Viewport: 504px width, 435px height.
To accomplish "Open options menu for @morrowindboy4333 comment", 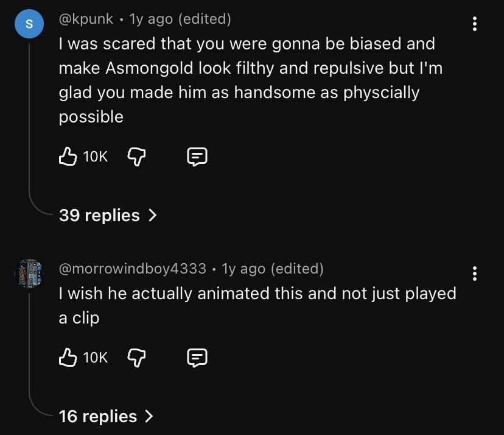I will click(x=474, y=274).
